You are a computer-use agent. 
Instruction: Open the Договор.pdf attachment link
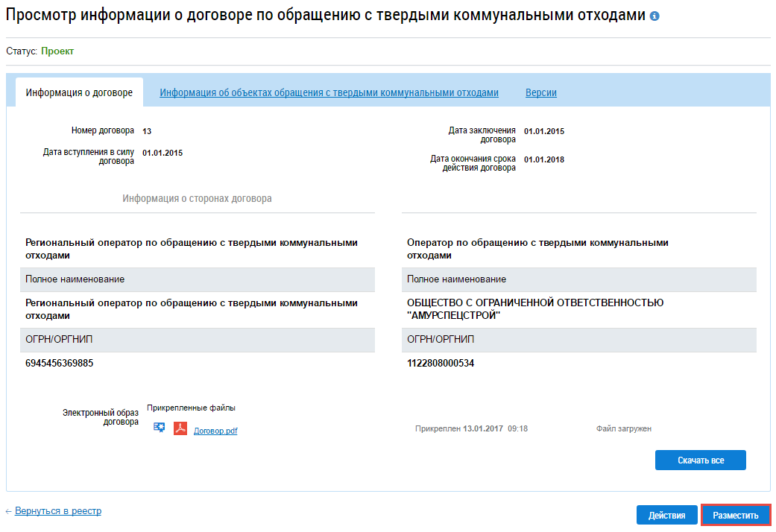coord(215,431)
